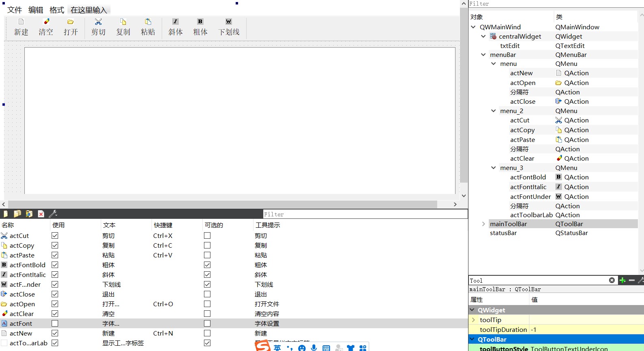Click property filter field containing Tool
Image resolution: width=644 pixels, height=351 pixels.
(x=538, y=281)
